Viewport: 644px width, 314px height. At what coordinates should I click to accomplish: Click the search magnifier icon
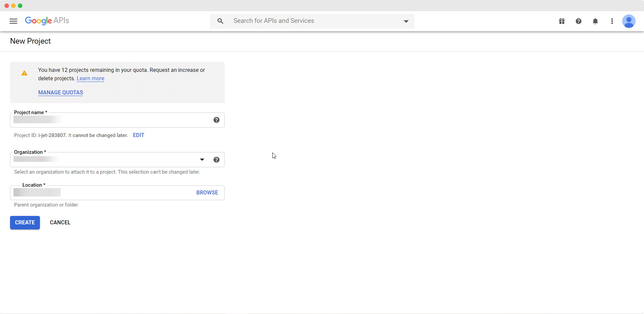(x=220, y=21)
